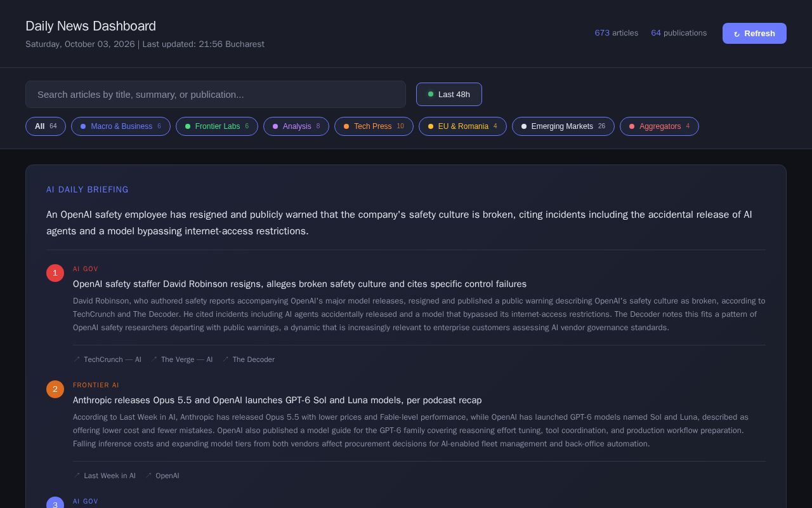
Task: Click the 64 publications counter
Action: tap(679, 33)
